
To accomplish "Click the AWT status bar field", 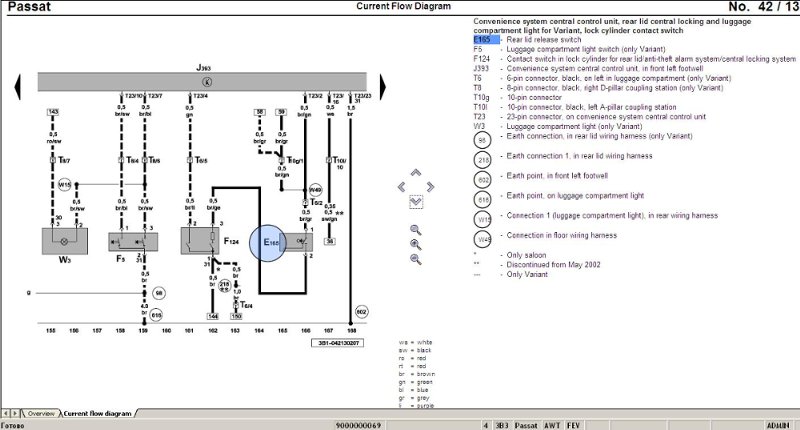I will (552, 425).
